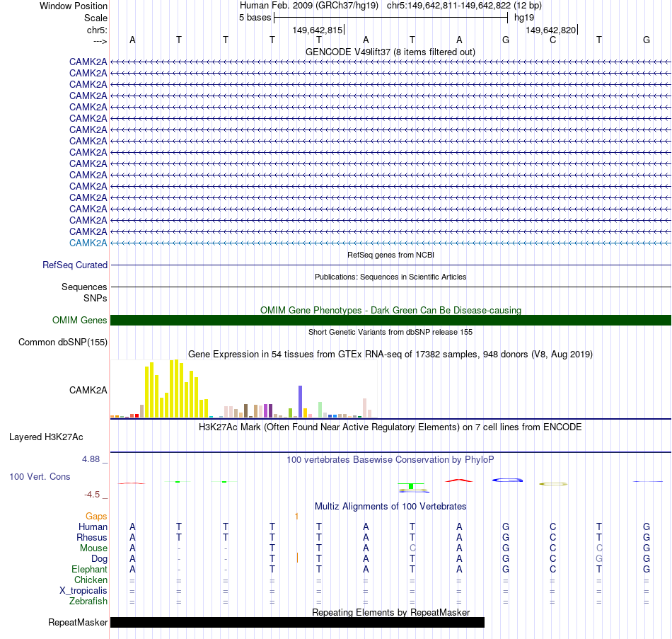Click the 100 Vert. Cons label

click(x=40, y=477)
